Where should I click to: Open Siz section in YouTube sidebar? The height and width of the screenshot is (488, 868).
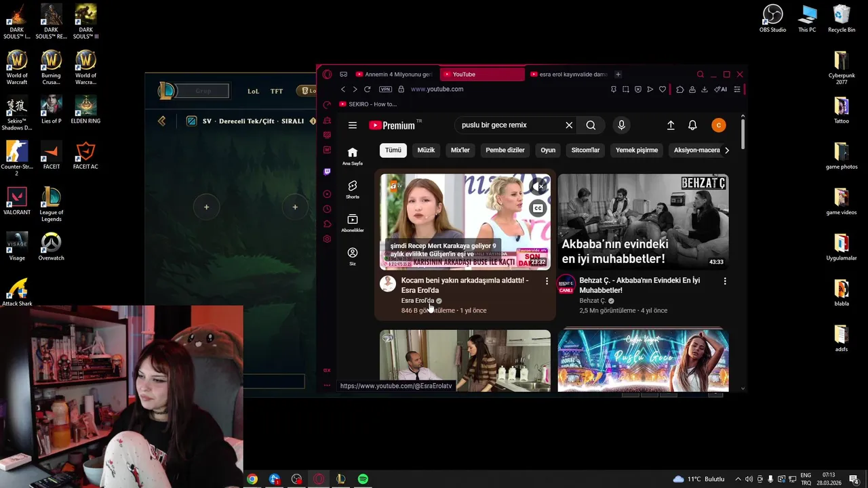(x=353, y=256)
